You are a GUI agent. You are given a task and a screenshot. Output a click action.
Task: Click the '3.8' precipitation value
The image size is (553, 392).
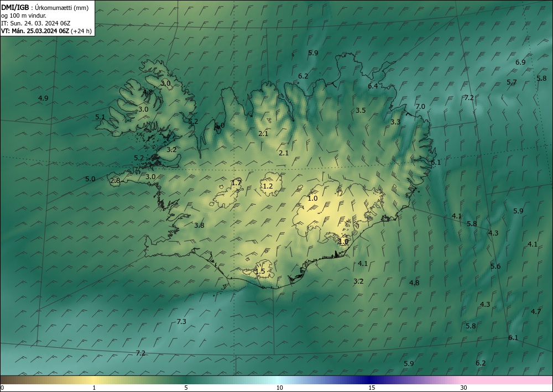(199, 225)
